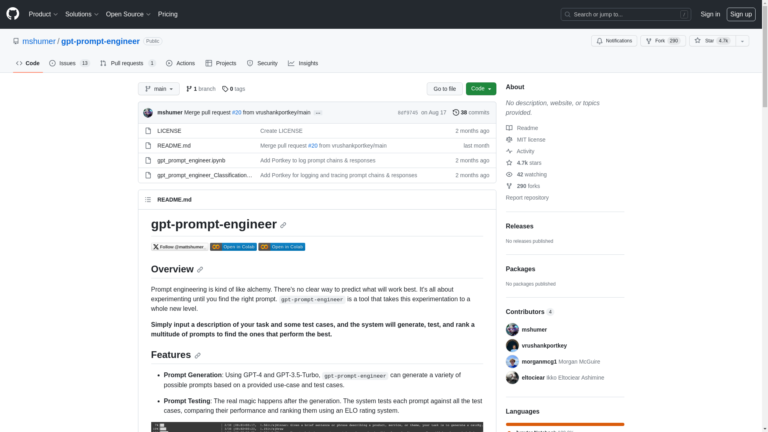Open the Security tab
The image size is (768, 432).
tap(262, 63)
